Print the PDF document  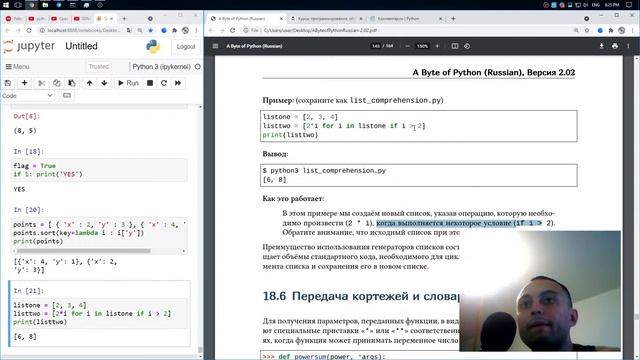coord(615,46)
